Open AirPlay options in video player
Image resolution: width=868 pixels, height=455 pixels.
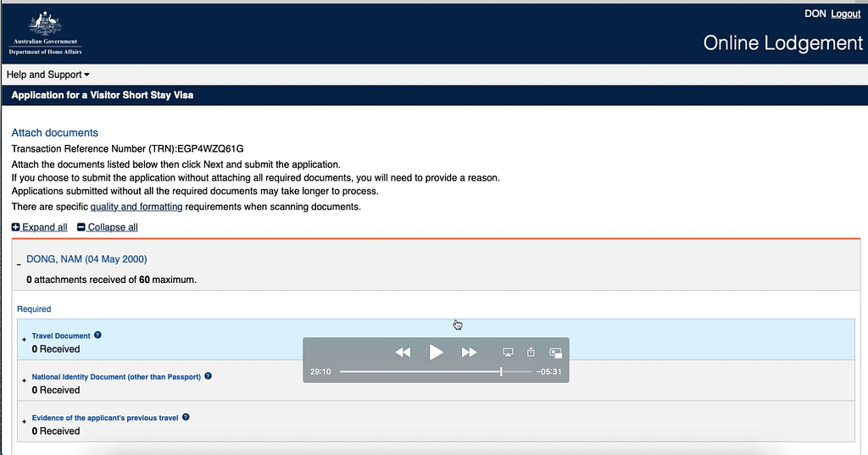[x=509, y=352]
